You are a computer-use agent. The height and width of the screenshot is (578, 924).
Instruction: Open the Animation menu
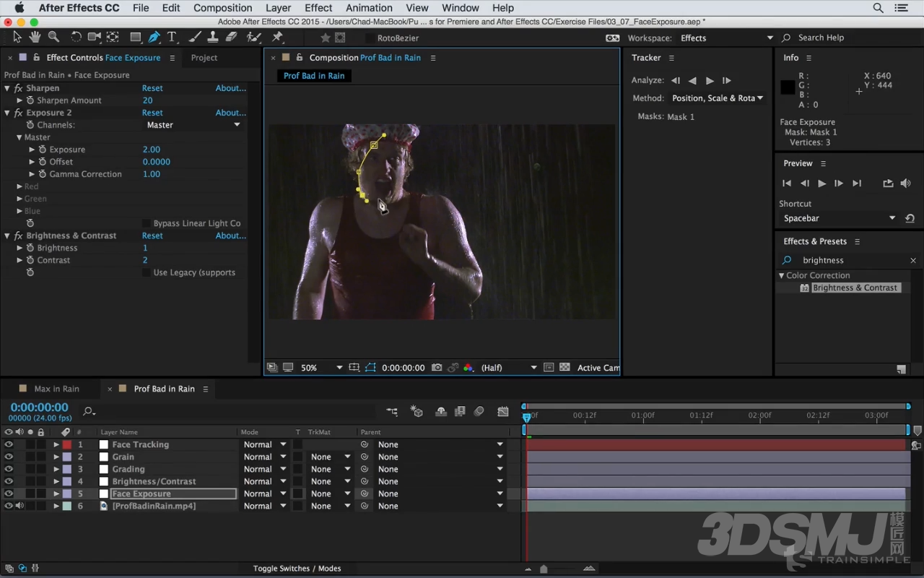click(x=369, y=8)
